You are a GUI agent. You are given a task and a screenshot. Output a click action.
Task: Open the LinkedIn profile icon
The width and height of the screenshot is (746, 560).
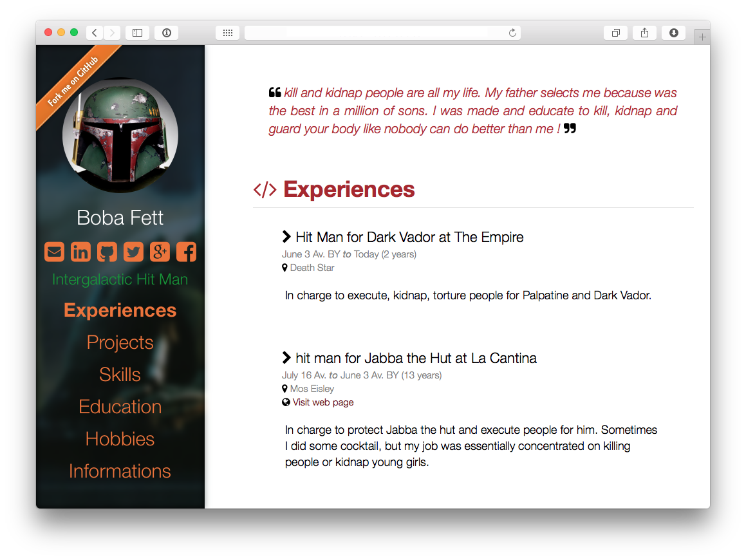click(81, 252)
